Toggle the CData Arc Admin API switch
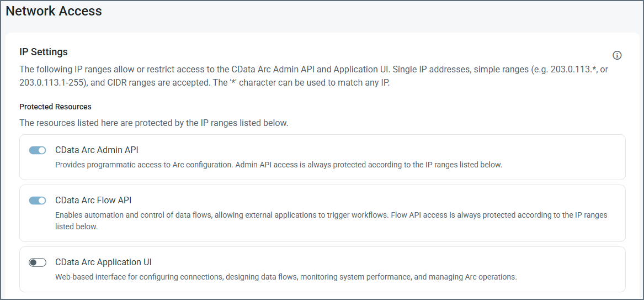This screenshot has width=644, height=300. [x=38, y=150]
